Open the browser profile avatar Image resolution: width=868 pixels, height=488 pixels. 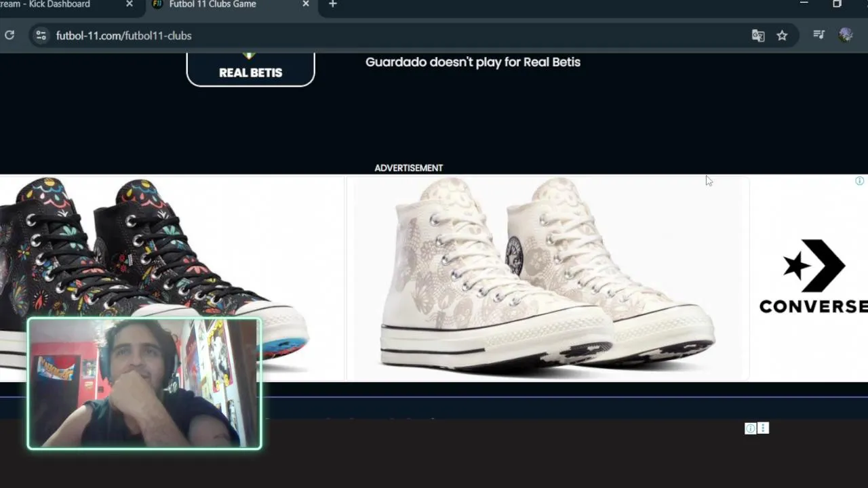pos(845,35)
